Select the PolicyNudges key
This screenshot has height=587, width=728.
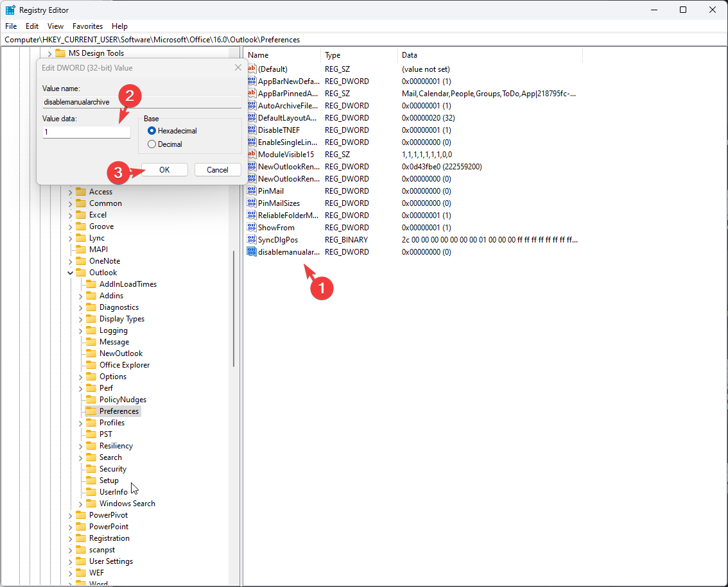click(x=123, y=400)
